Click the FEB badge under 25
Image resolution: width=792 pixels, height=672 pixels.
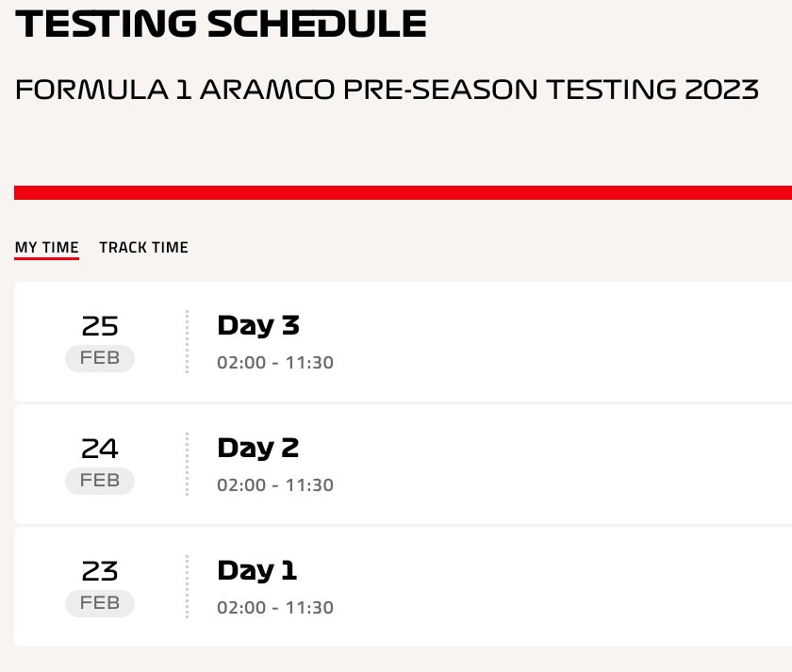(x=100, y=358)
